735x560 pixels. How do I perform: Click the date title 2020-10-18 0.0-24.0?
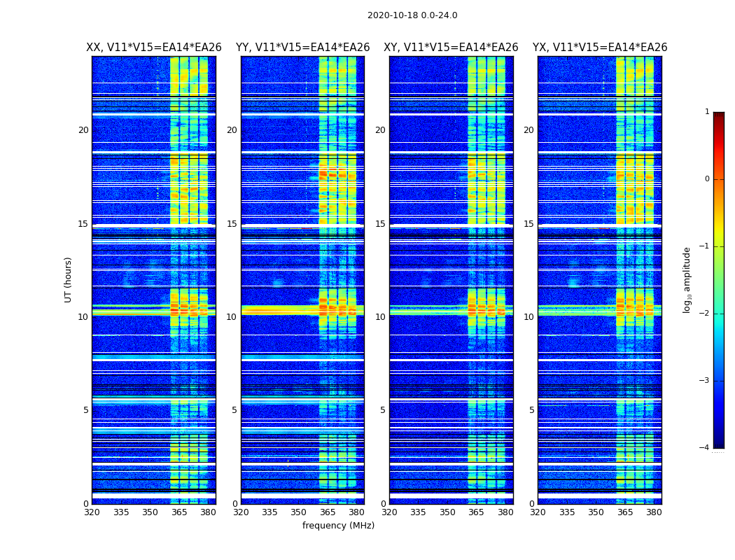412,15
